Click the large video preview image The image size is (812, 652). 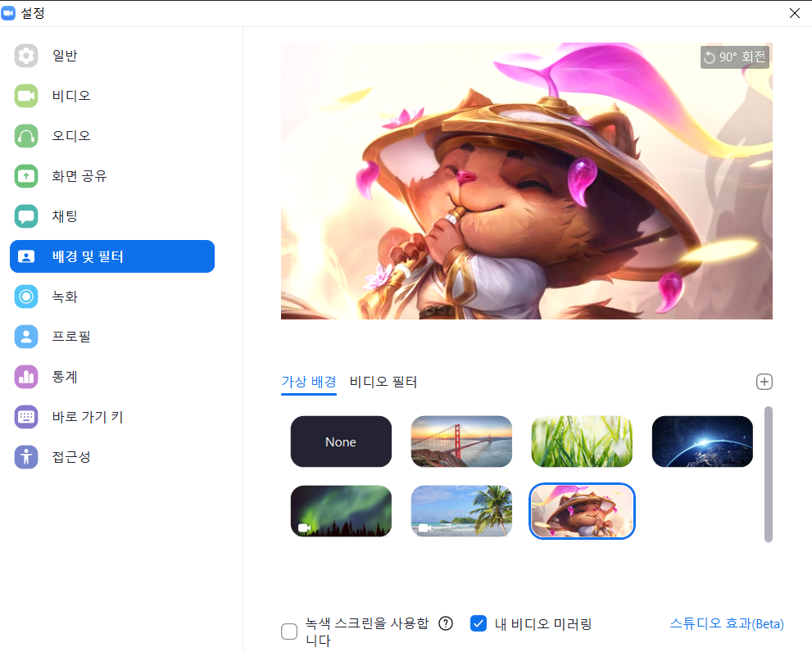pyautogui.click(x=527, y=181)
